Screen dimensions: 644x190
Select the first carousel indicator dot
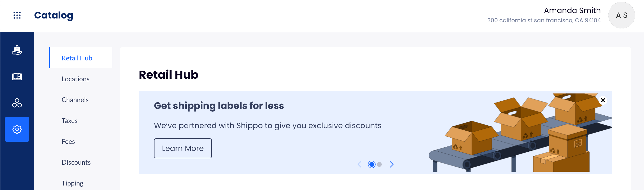(372, 164)
